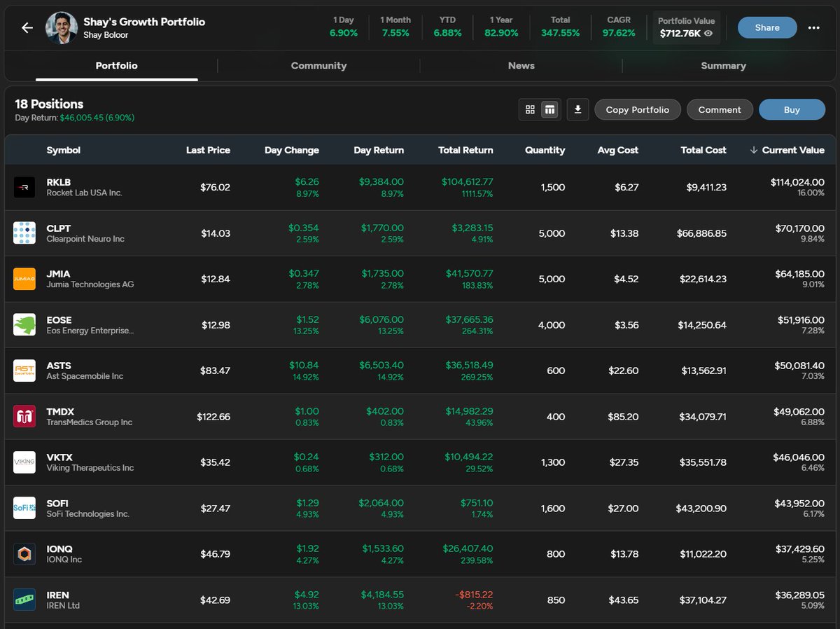The width and height of the screenshot is (840, 629).
Task: Open Shay Boloor's profile photo
Action: 62,28
